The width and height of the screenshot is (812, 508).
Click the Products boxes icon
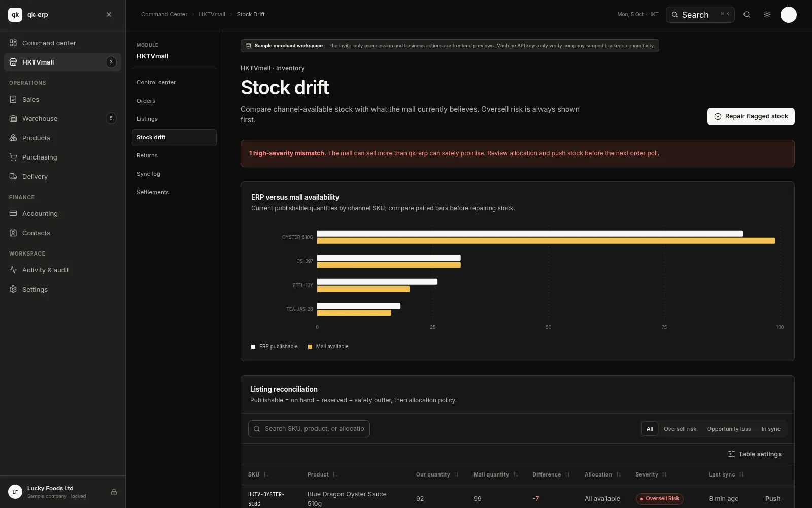pos(13,138)
